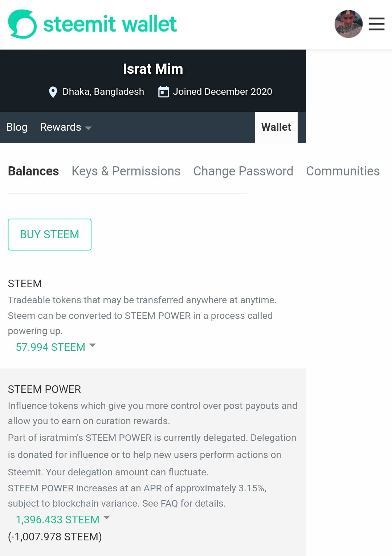392x556 pixels.
Task: Click the location pin icon
Action: pos(53,92)
